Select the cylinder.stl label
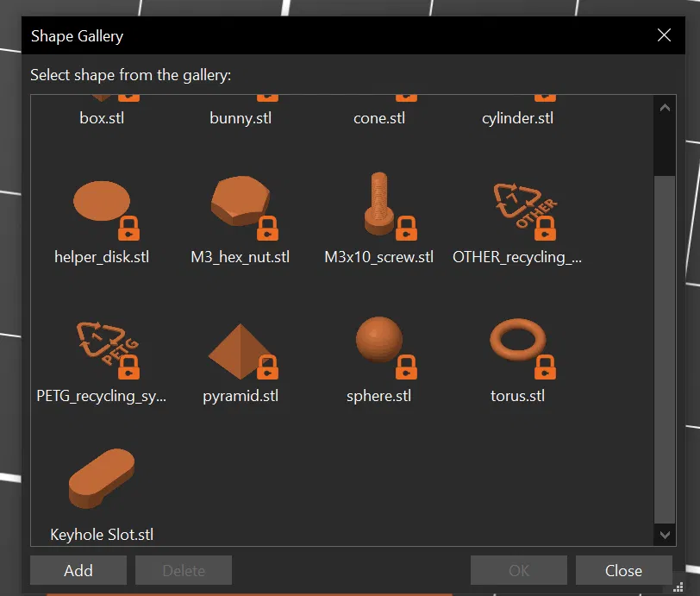 (x=518, y=118)
